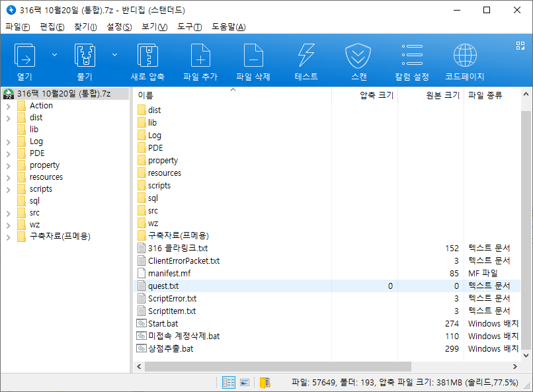This screenshot has height=392, width=533.
Task: Expand the Action folder in the tree
Action: pos(9,106)
